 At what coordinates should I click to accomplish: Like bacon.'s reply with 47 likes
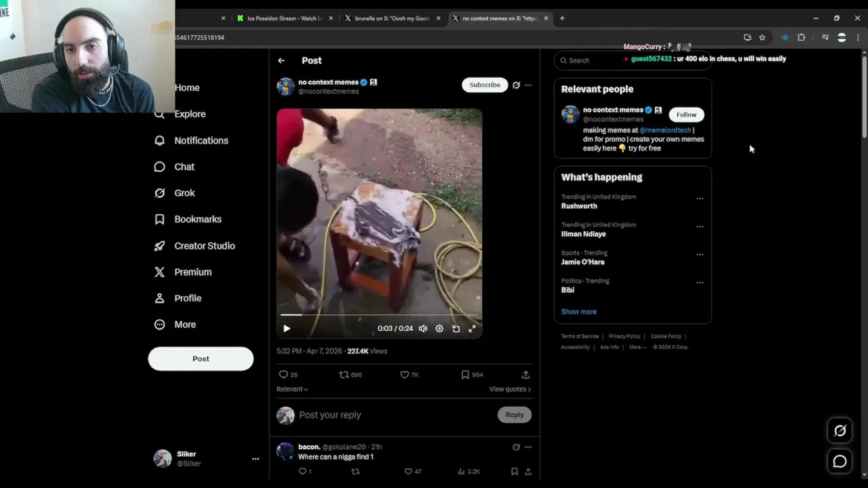point(408,471)
